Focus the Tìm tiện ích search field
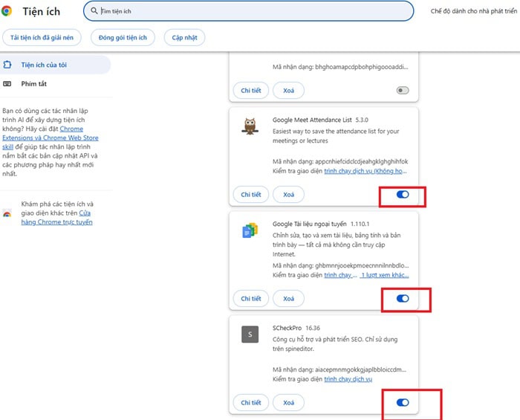 [248, 11]
